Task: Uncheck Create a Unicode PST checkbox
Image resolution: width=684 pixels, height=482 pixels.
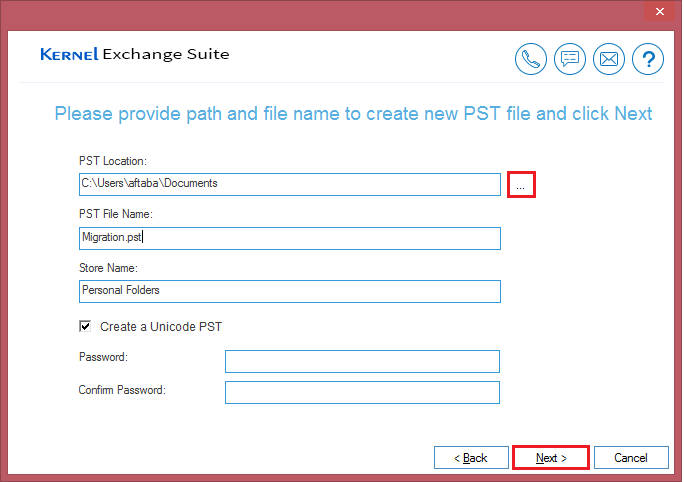Action: point(85,326)
